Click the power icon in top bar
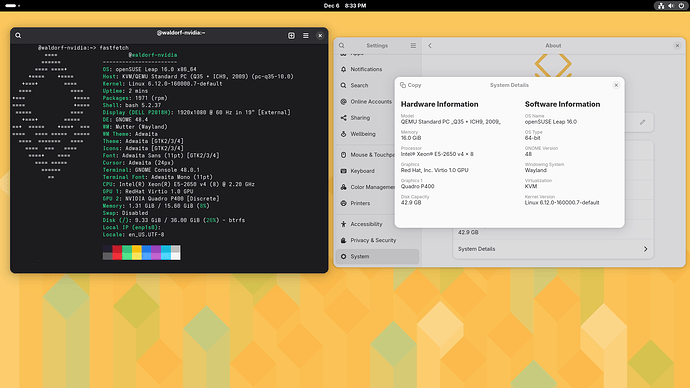Viewport: 690px width, 388px height. click(x=681, y=6)
